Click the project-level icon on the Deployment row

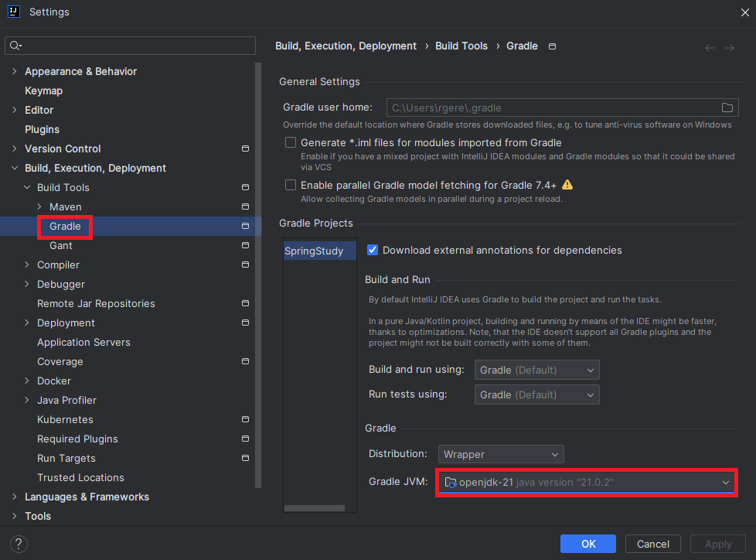coord(245,323)
